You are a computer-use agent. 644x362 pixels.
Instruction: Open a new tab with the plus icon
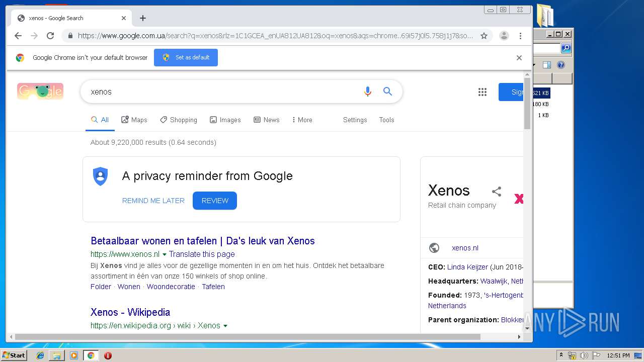coord(143,18)
